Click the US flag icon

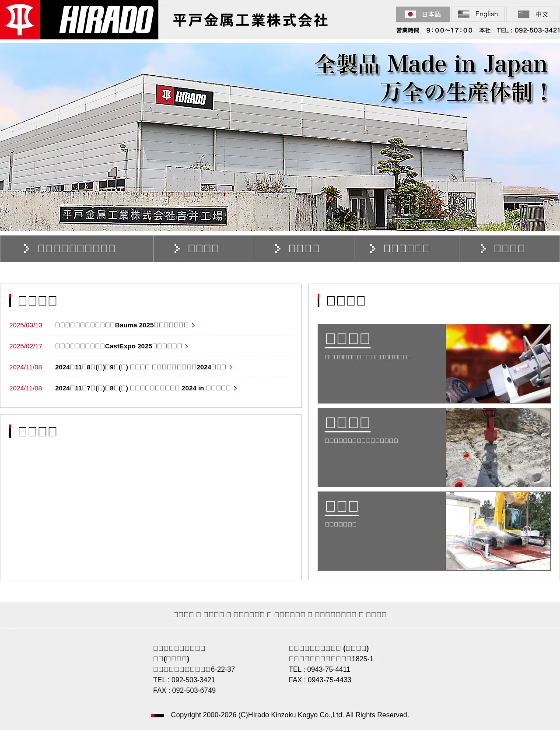tap(463, 14)
